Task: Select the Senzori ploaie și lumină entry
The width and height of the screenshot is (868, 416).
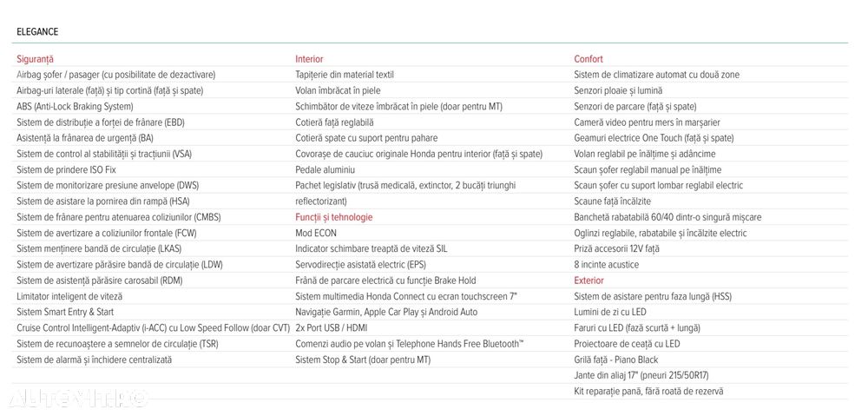Action: tap(618, 90)
